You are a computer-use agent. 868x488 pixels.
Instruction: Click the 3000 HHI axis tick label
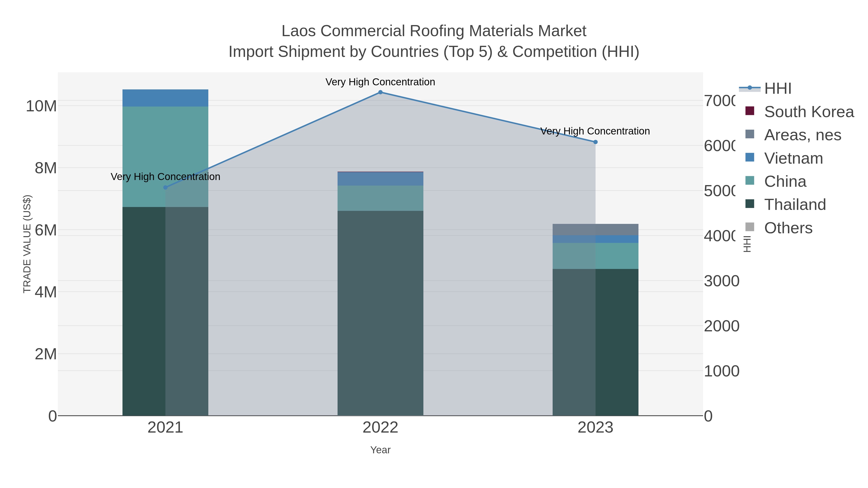tap(721, 281)
